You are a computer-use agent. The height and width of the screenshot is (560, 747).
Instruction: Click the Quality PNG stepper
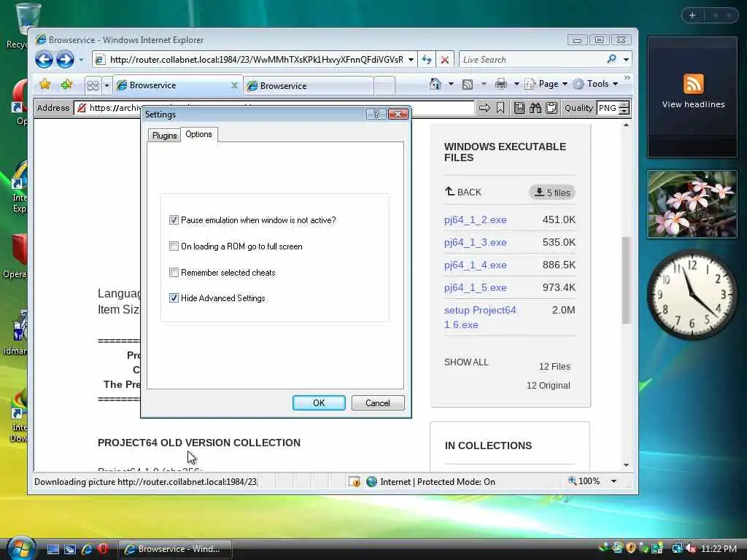tap(624, 108)
